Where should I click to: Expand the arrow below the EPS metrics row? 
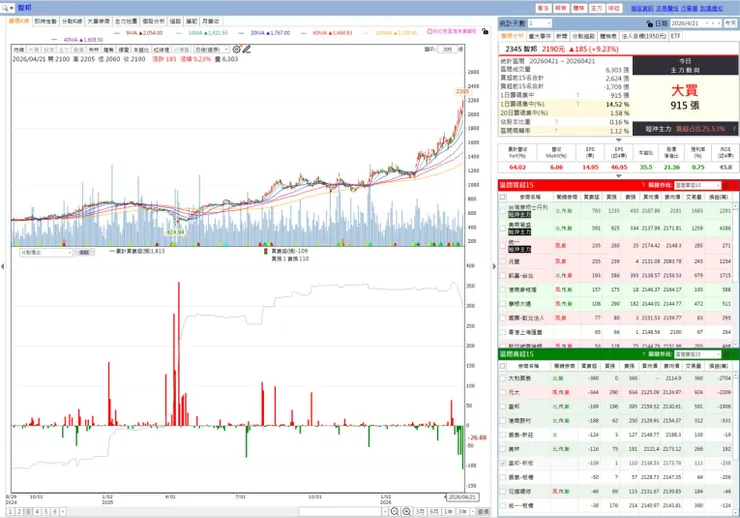pos(619,176)
